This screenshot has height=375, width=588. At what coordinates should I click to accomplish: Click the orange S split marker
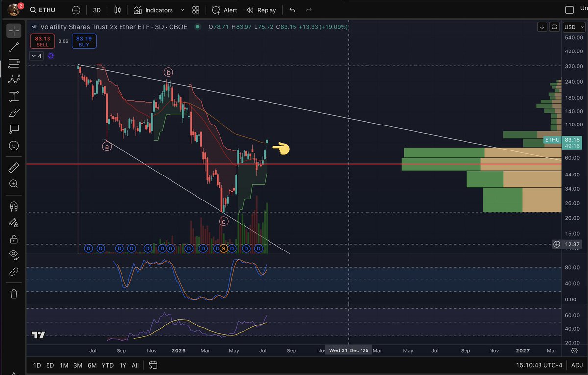pos(224,249)
